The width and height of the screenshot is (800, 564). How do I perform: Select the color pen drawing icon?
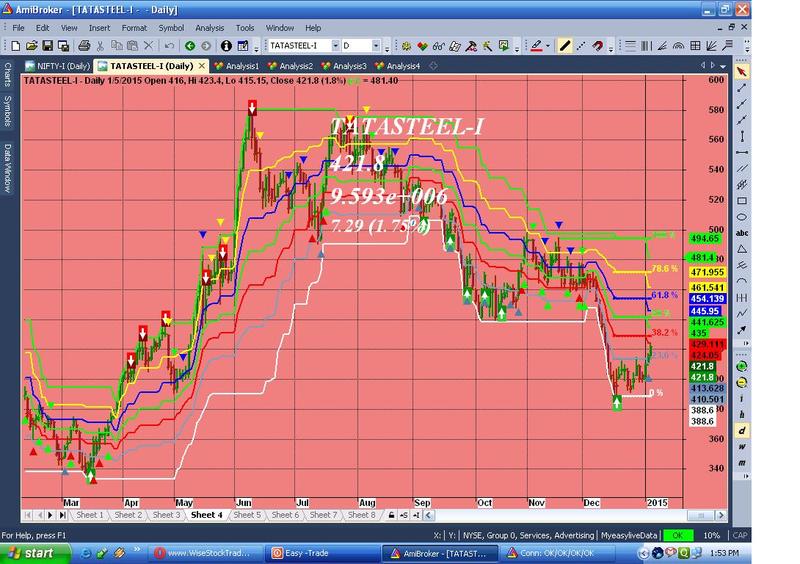[536, 46]
